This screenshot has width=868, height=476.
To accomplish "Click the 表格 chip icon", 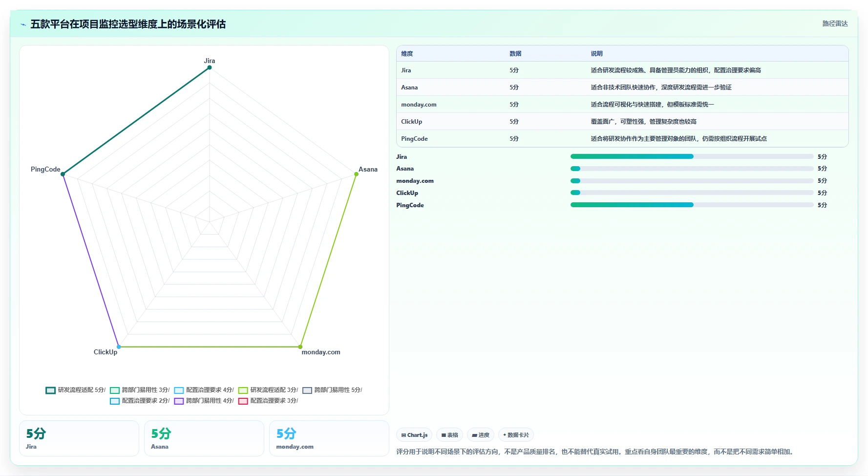I will (444, 435).
